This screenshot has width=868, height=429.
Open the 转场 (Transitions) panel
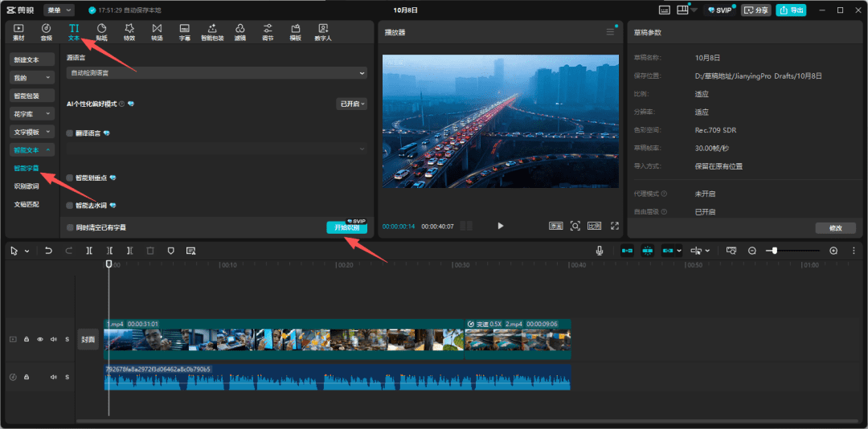(x=157, y=31)
